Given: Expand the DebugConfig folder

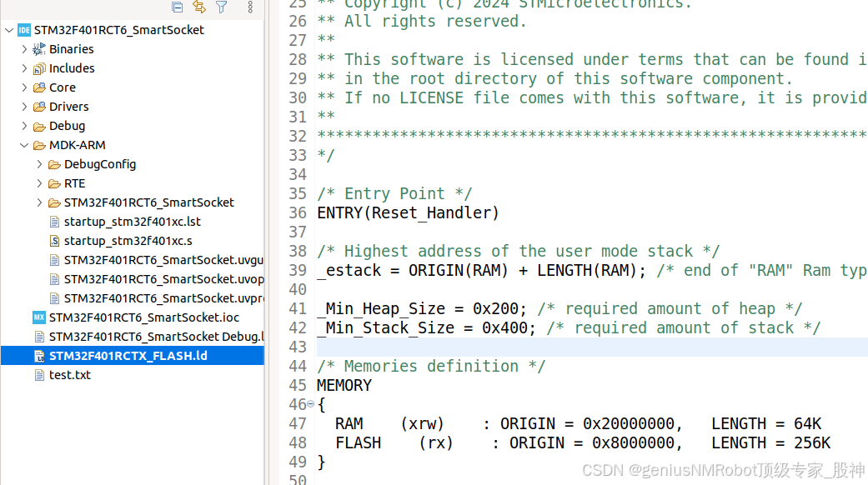Looking at the screenshot, I should (38, 163).
